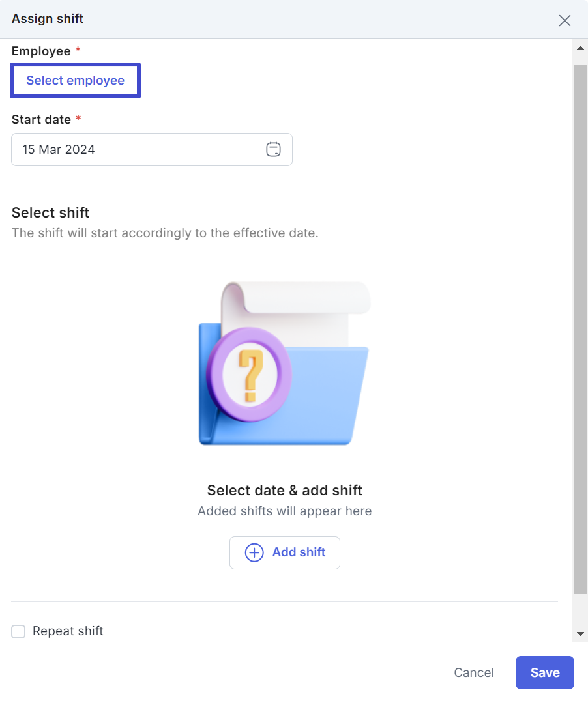Viewport: 588px width, 703px height.
Task: Click the plus circle icon
Action: [254, 552]
